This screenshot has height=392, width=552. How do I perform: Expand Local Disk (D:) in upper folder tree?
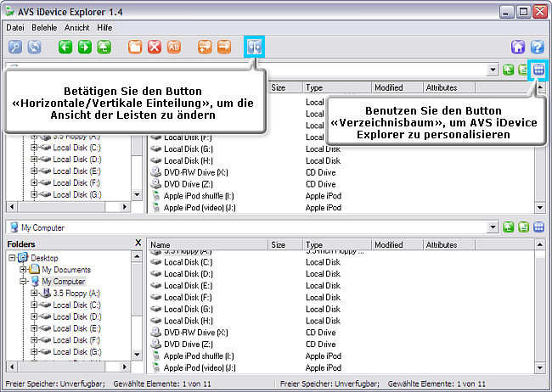tap(34, 159)
